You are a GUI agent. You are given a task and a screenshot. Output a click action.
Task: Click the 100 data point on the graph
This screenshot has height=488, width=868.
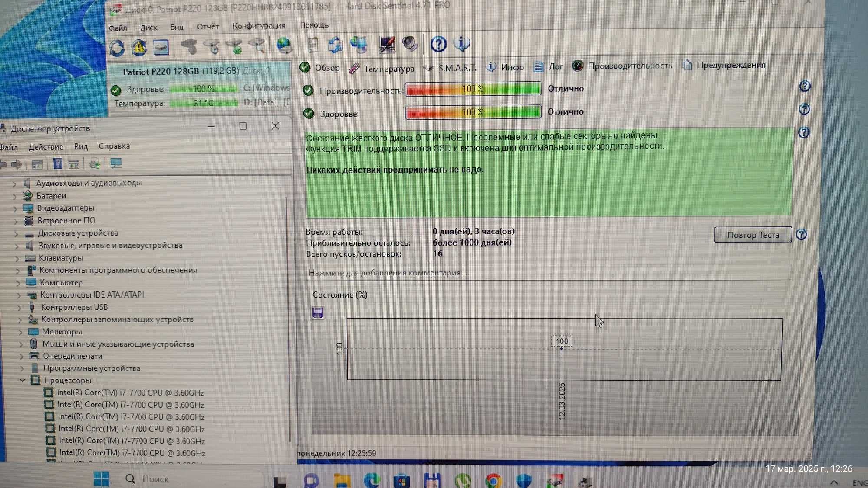(x=562, y=349)
